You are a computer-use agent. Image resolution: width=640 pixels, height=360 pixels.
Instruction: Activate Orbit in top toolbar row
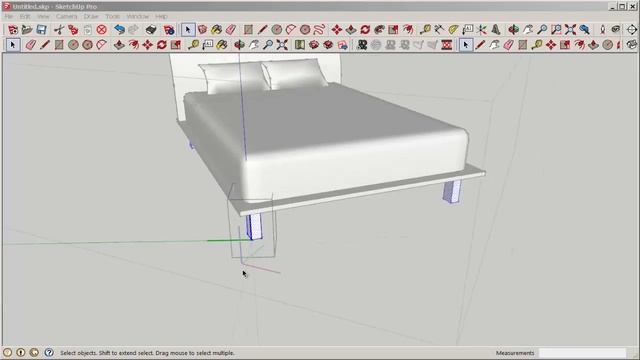513,29
